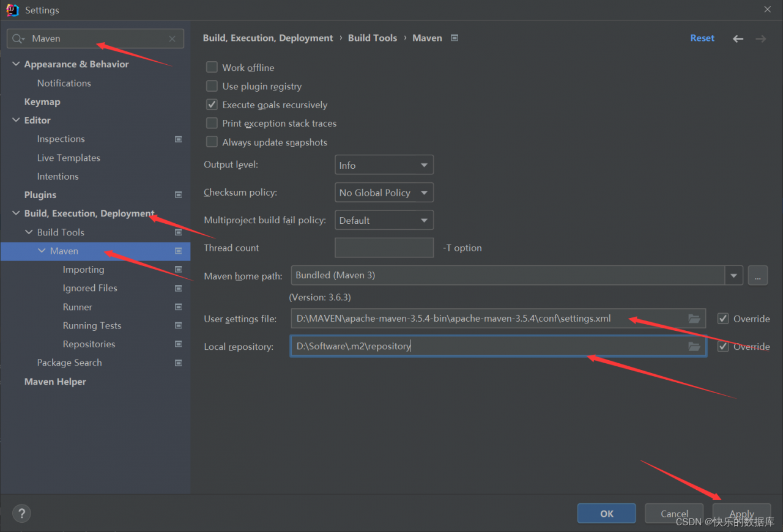Click the Reset link
783x532 pixels.
tap(702, 38)
